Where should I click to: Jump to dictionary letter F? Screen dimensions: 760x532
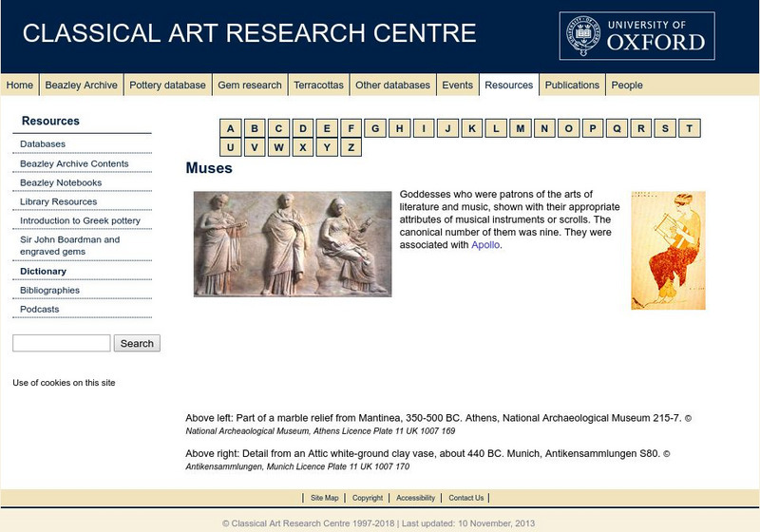(x=351, y=128)
